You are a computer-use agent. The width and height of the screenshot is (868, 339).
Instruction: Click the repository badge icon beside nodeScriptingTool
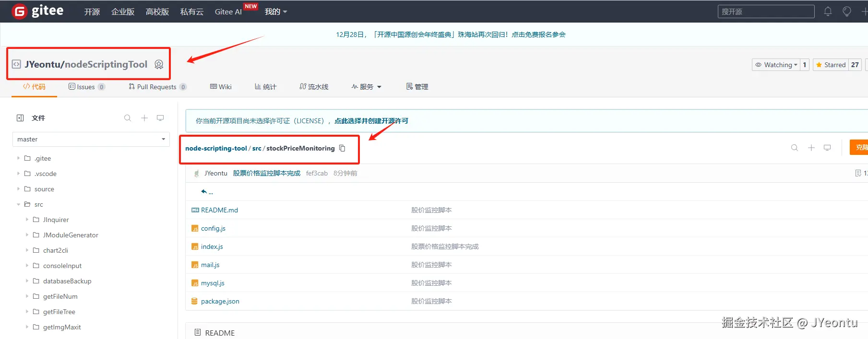tap(159, 64)
